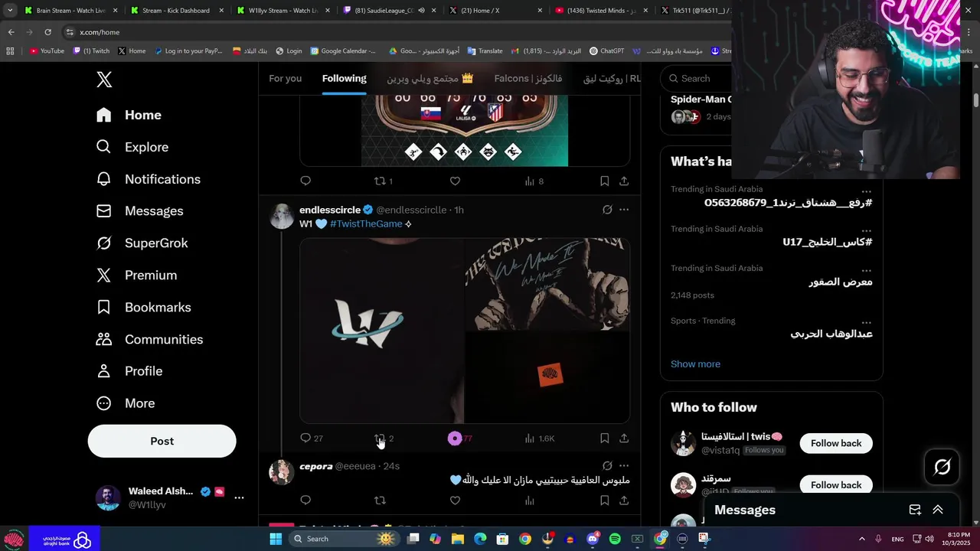Open the #TwistTheGame hashtag

click(x=366, y=224)
